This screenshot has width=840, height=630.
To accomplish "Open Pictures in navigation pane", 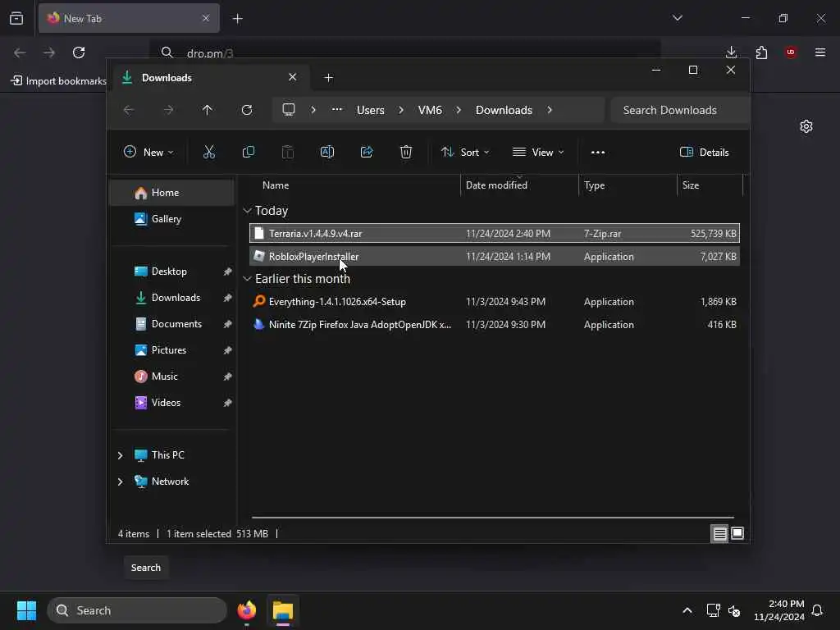I will tap(172, 350).
